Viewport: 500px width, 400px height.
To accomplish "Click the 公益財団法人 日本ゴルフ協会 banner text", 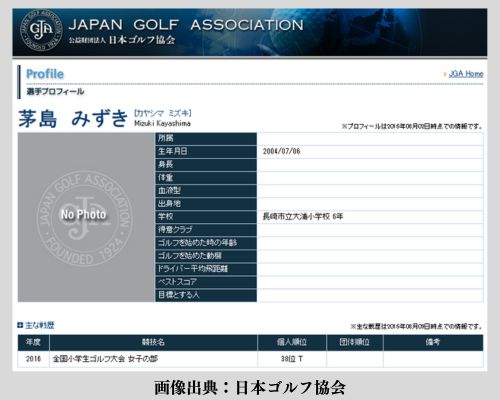I will pyautogui.click(x=122, y=40).
